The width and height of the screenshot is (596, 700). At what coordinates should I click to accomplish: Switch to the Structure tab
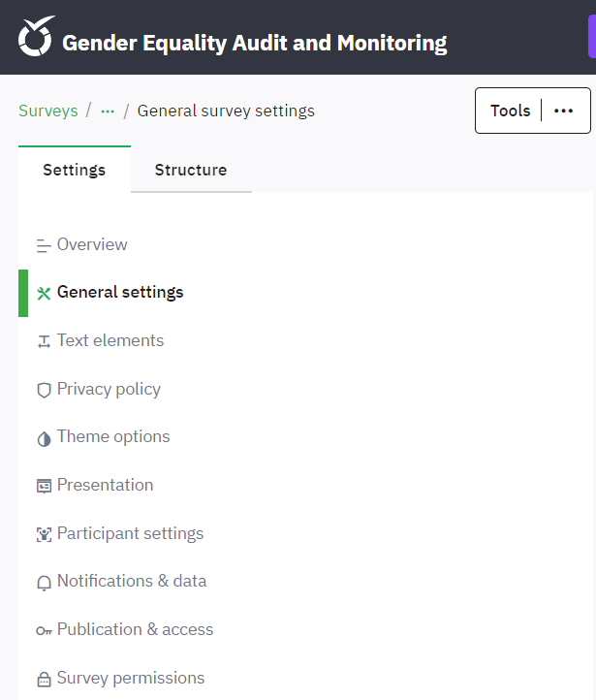tap(191, 170)
